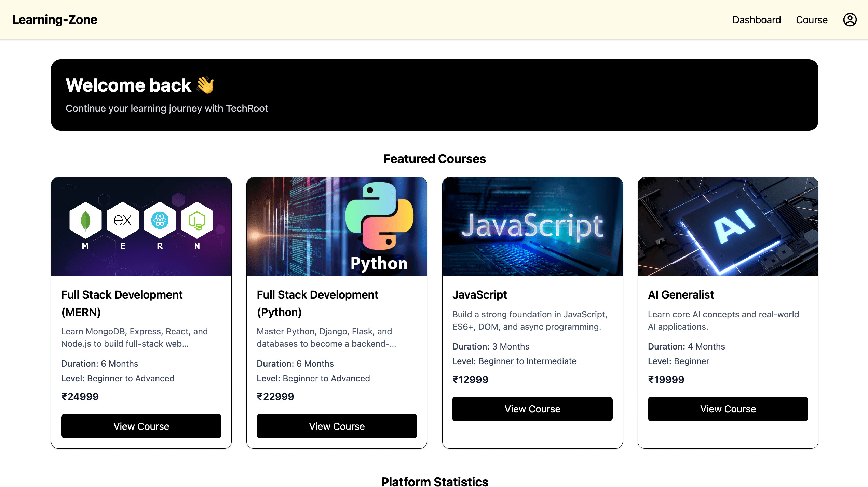Viewport: 868px width, 487px height.
Task: Click 'Master Python, Django, Flask' description
Action: tap(326, 338)
